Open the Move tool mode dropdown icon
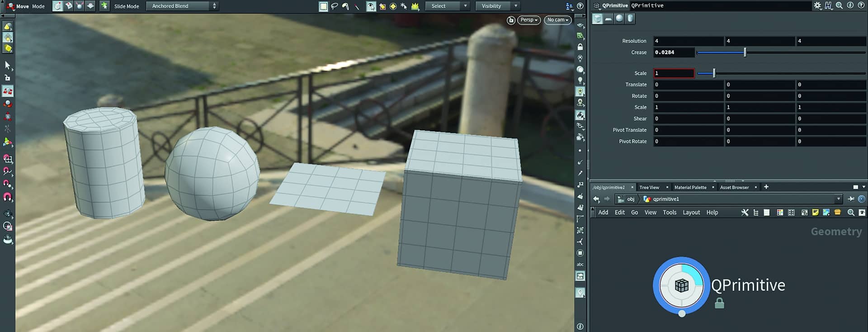The width and height of the screenshot is (868, 332). tap(10, 6)
